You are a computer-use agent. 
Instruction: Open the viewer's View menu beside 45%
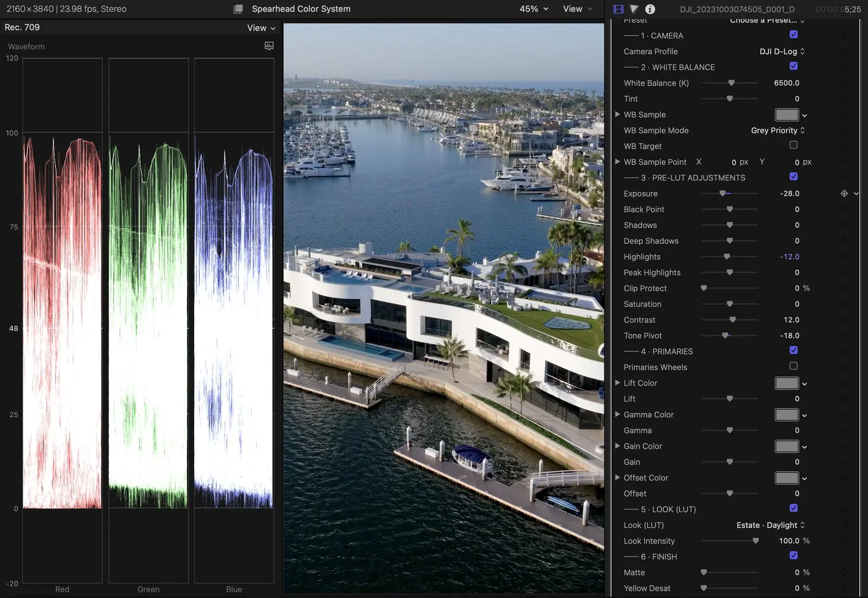coord(578,9)
